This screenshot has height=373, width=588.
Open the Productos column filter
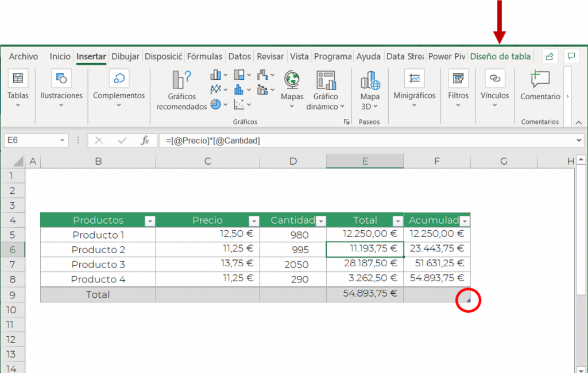[x=150, y=220]
